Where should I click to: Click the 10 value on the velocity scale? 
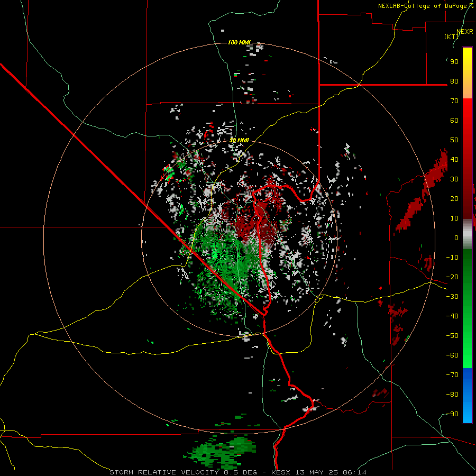(454, 218)
